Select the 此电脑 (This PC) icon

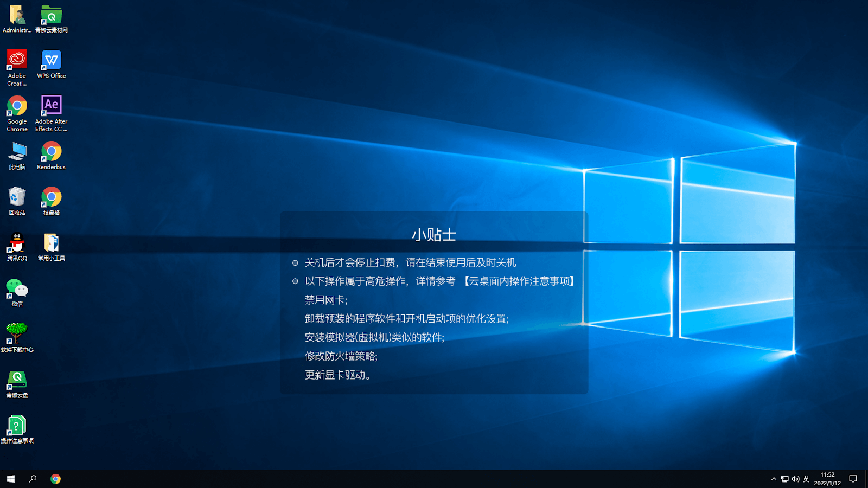(17, 156)
